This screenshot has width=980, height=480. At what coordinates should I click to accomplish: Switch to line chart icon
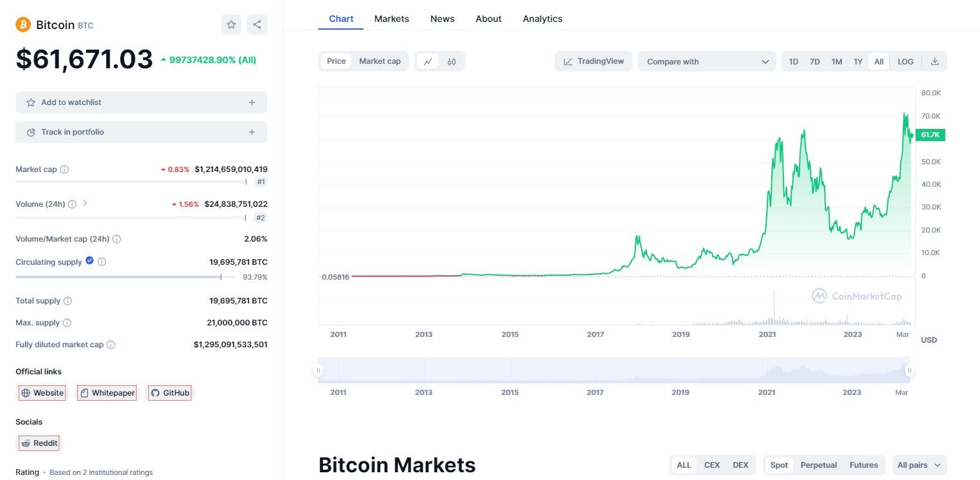[x=428, y=61]
